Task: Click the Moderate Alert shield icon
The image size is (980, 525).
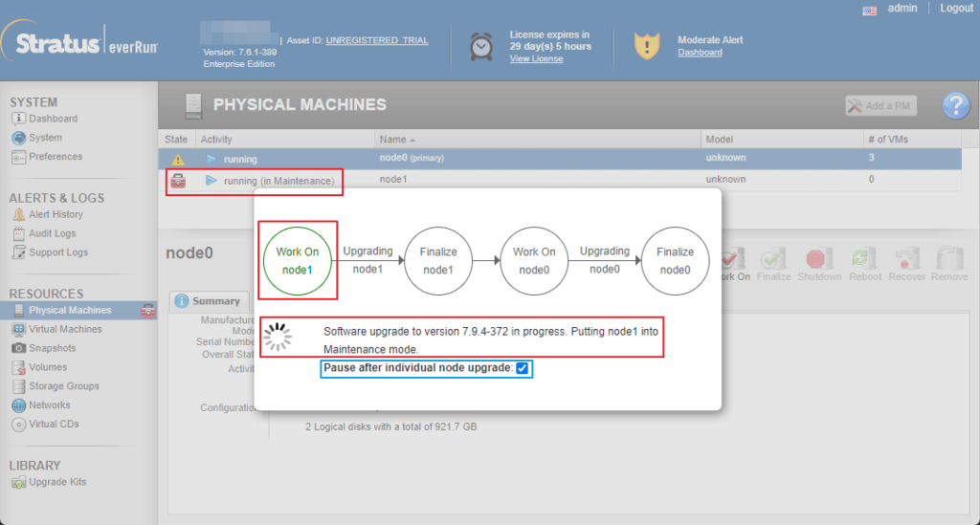Action: [647, 46]
